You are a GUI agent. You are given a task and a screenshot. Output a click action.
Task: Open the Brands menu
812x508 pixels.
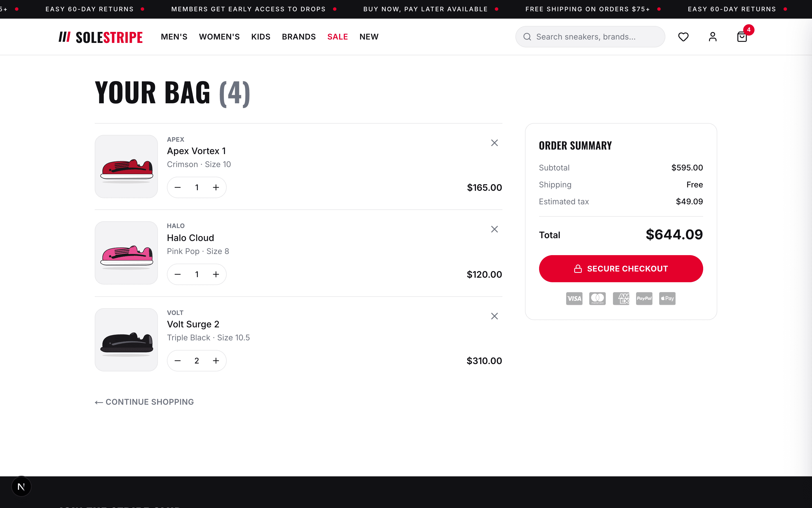click(x=299, y=37)
